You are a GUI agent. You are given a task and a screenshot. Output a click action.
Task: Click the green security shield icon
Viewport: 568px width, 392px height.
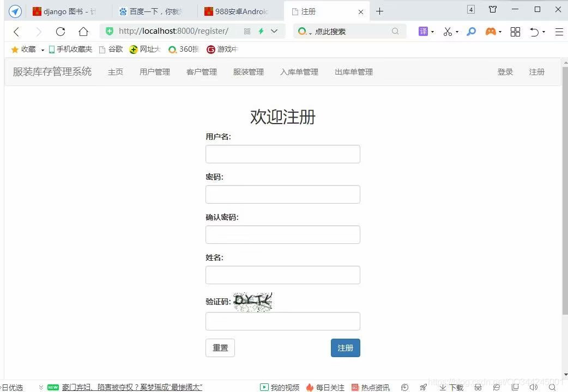(x=110, y=31)
